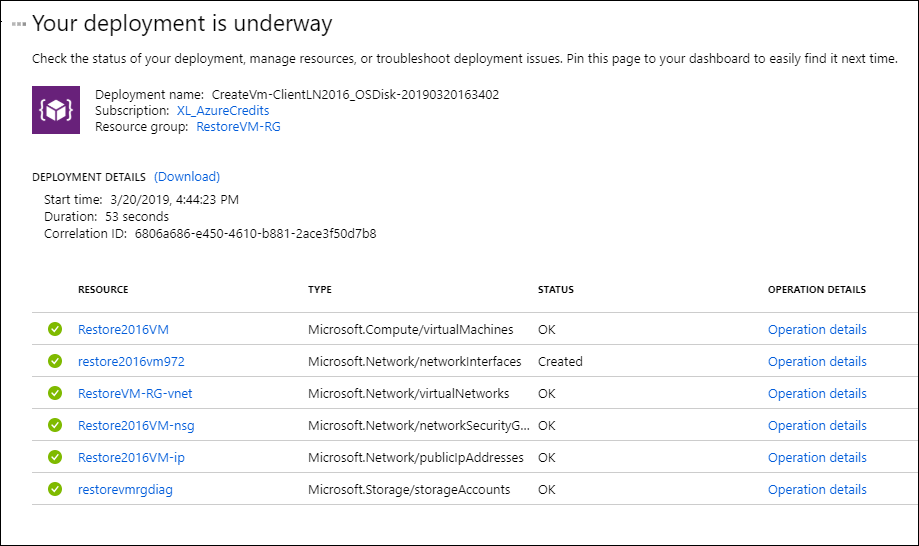The height and width of the screenshot is (546, 919).
Task: Open the Restore2016VM-nsg security group resource
Action: tap(136, 426)
